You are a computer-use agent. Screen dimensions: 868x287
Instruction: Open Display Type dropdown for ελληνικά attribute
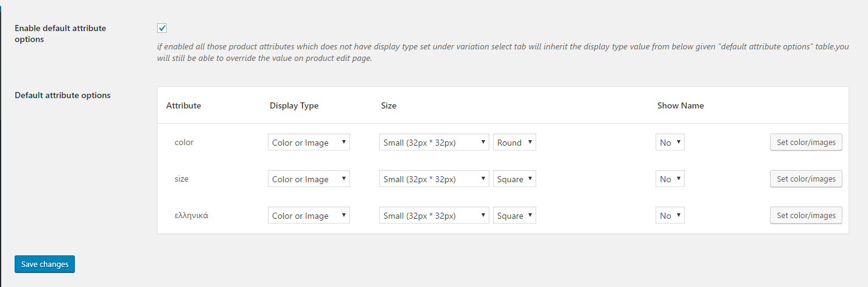(x=309, y=216)
